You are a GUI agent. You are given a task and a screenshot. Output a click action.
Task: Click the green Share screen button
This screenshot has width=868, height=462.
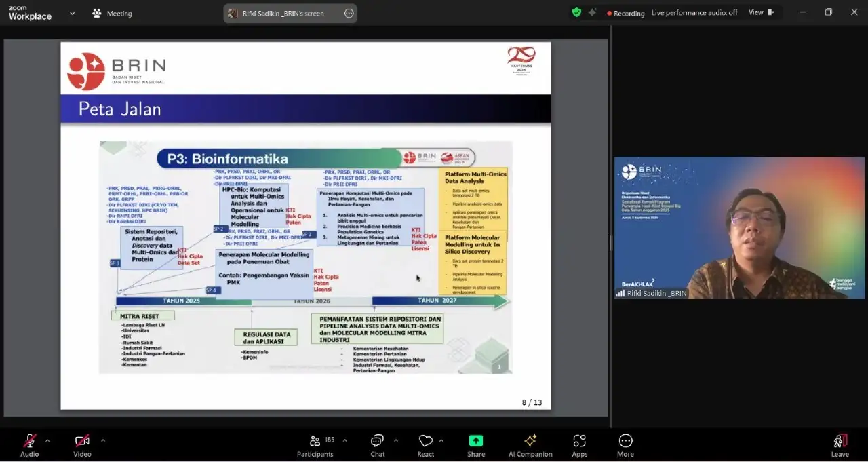click(x=476, y=444)
